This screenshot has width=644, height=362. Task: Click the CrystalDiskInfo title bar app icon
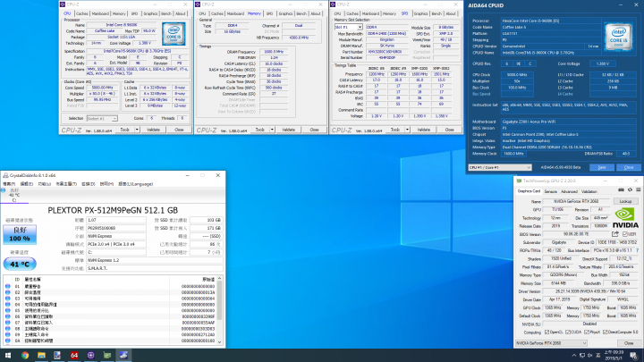[x=5, y=175]
